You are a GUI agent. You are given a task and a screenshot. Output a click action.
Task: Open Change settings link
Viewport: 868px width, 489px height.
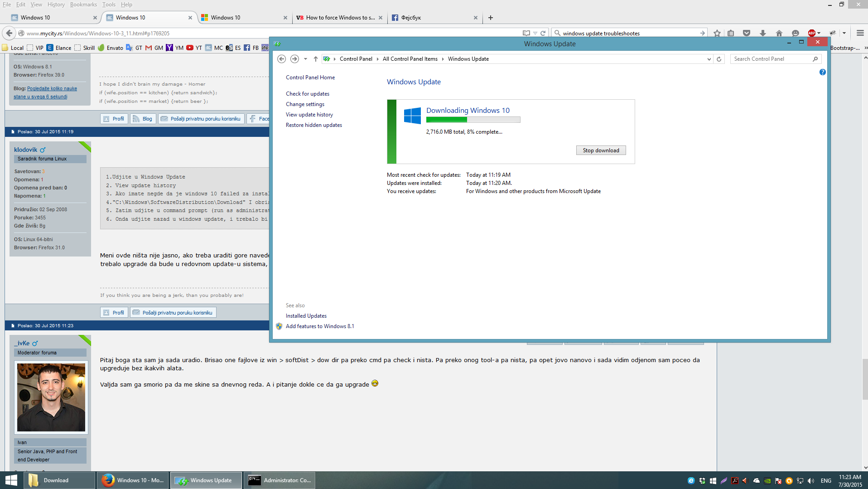click(x=305, y=104)
